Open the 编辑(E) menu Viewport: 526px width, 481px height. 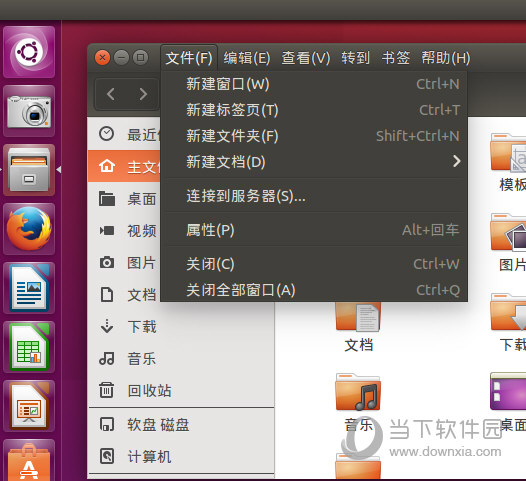[x=247, y=58]
